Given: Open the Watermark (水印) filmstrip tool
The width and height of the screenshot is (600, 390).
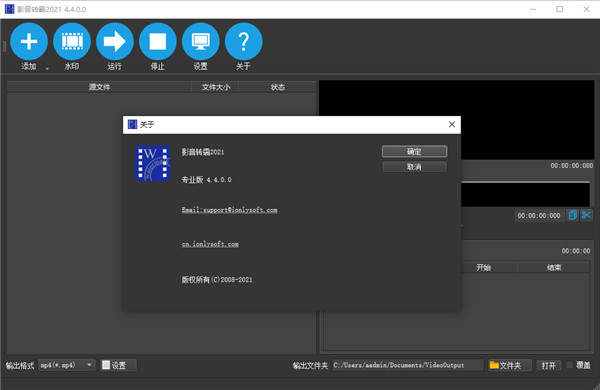Looking at the screenshot, I should point(72,41).
